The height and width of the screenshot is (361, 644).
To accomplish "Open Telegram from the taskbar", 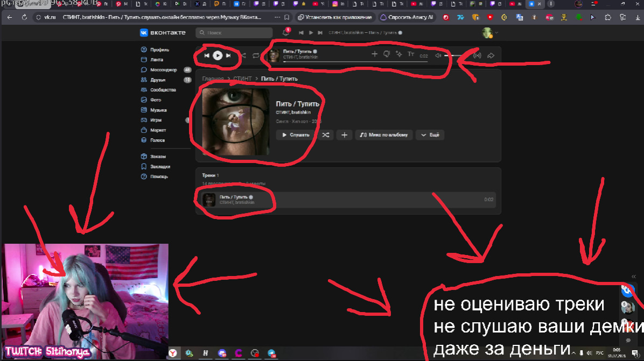I will coord(271,353).
